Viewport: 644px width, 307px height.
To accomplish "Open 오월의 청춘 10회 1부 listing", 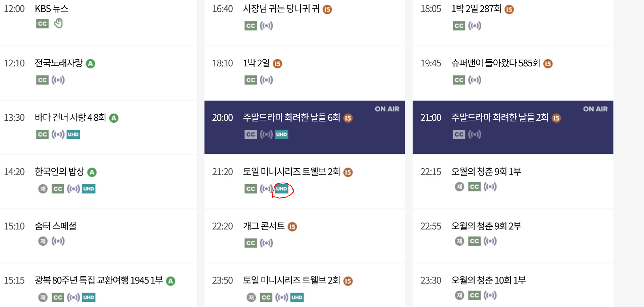I will [x=488, y=281].
